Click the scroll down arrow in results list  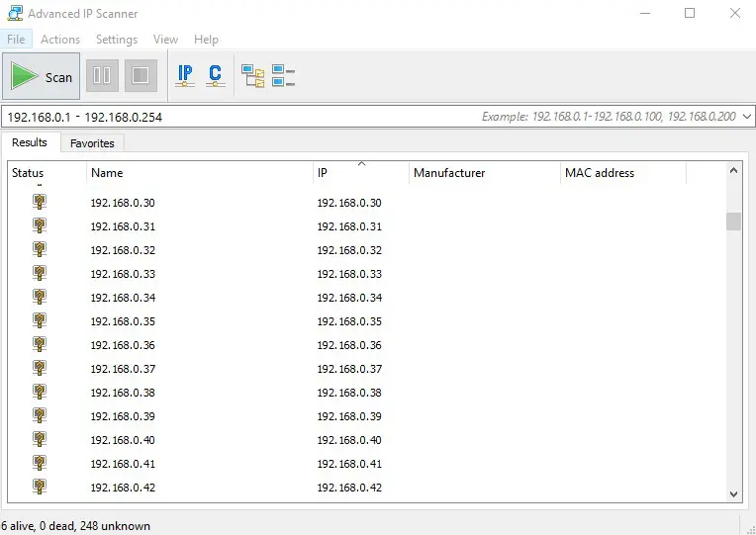coord(734,494)
